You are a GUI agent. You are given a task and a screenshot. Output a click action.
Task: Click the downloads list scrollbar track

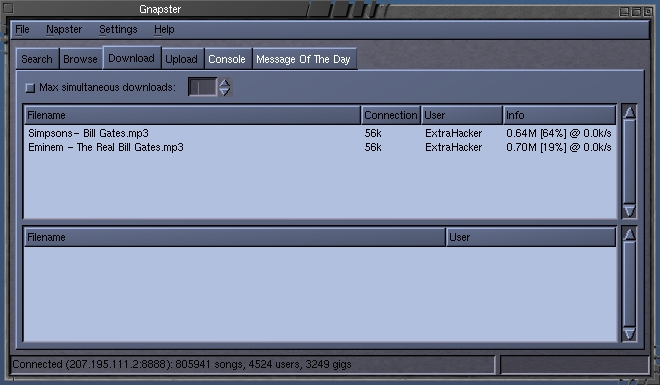[629, 162]
